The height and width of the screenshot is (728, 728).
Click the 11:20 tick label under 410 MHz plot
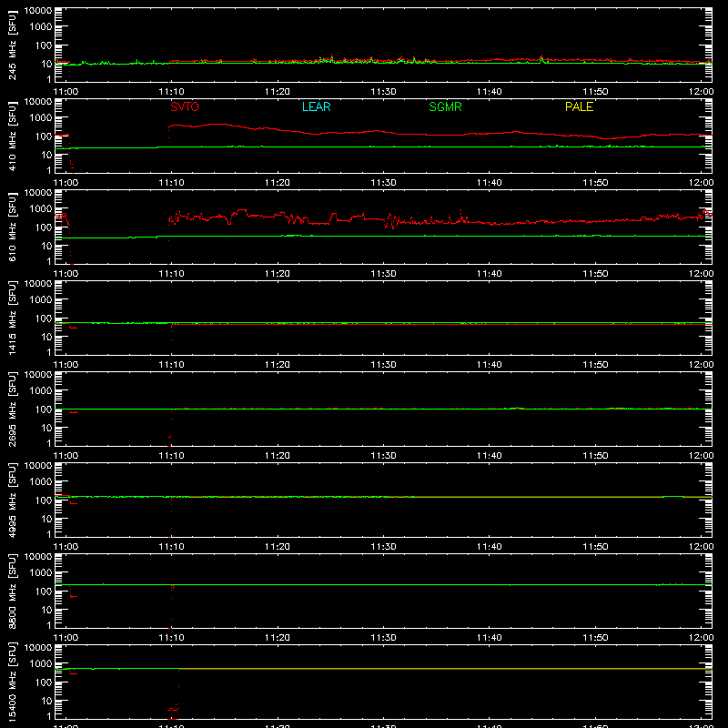click(x=278, y=183)
